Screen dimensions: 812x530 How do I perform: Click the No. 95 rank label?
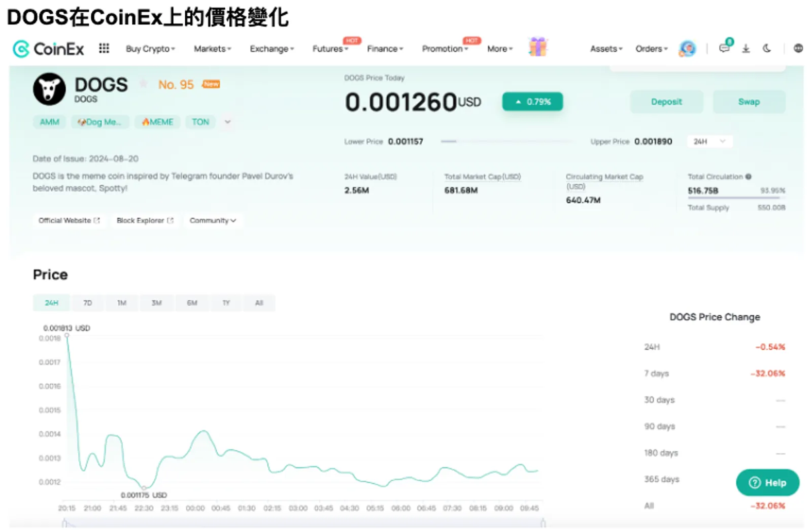pyautogui.click(x=176, y=84)
